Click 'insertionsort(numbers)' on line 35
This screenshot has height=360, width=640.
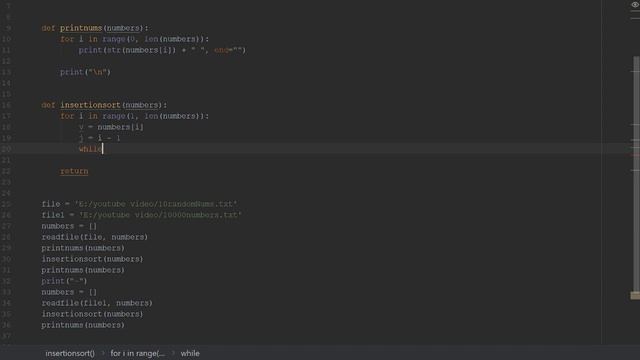pyautogui.click(x=92, y=314)
